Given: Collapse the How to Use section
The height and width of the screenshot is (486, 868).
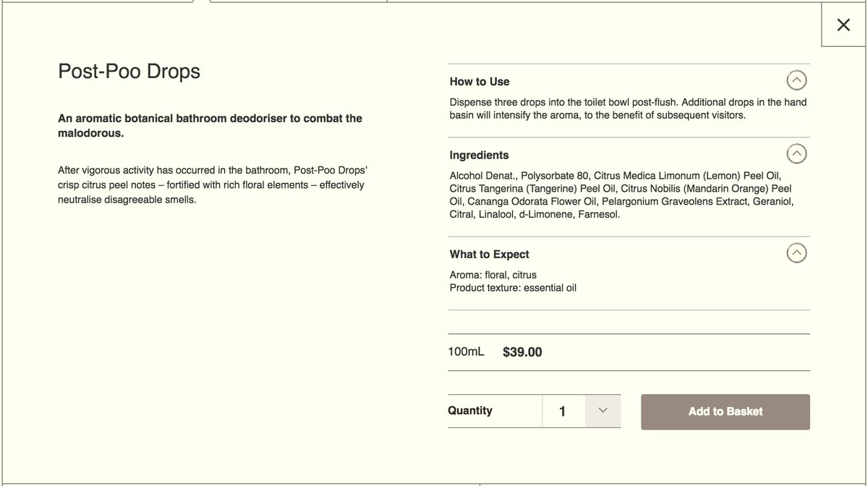Looking at the screenshot, I should (x=796, y=80).
